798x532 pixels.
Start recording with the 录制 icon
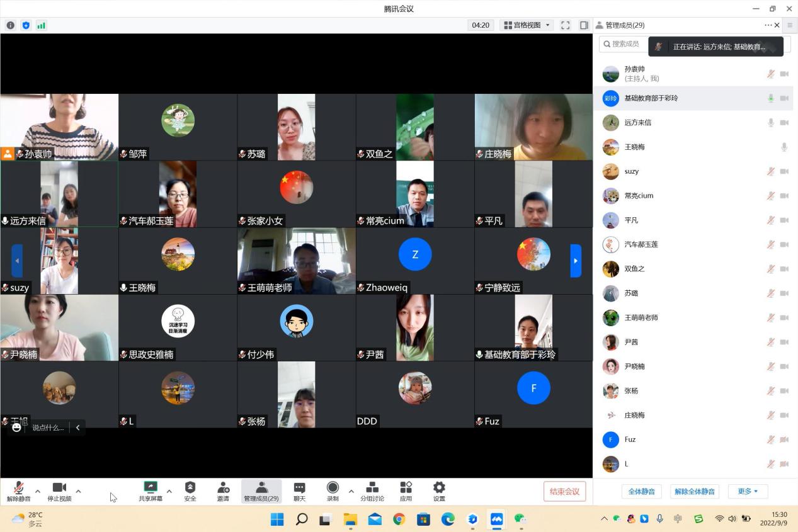click(x=333, y=488)
